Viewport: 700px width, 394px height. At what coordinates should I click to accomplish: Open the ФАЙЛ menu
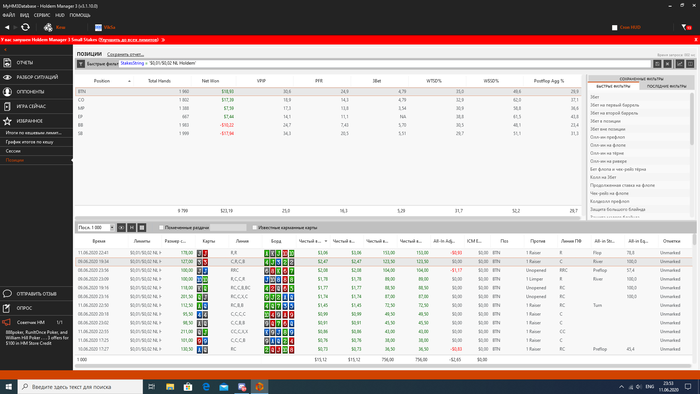point(8,15)
